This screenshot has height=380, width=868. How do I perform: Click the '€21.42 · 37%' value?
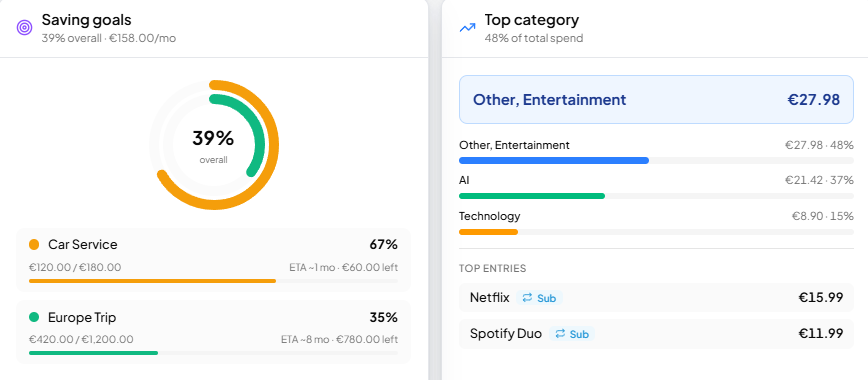pos(819,180)
